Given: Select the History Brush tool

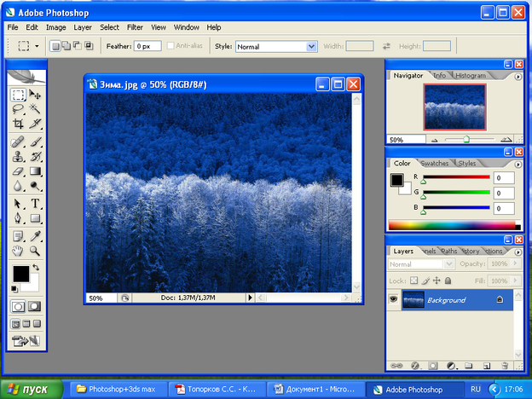Looking at the screenshot, I should click(x=35, y=156).
